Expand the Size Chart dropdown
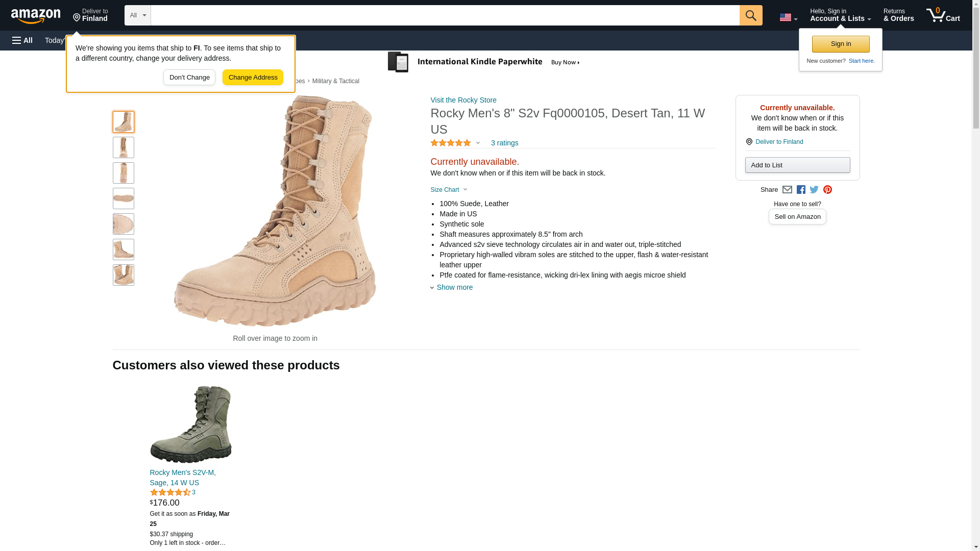 tap(449, 190)
